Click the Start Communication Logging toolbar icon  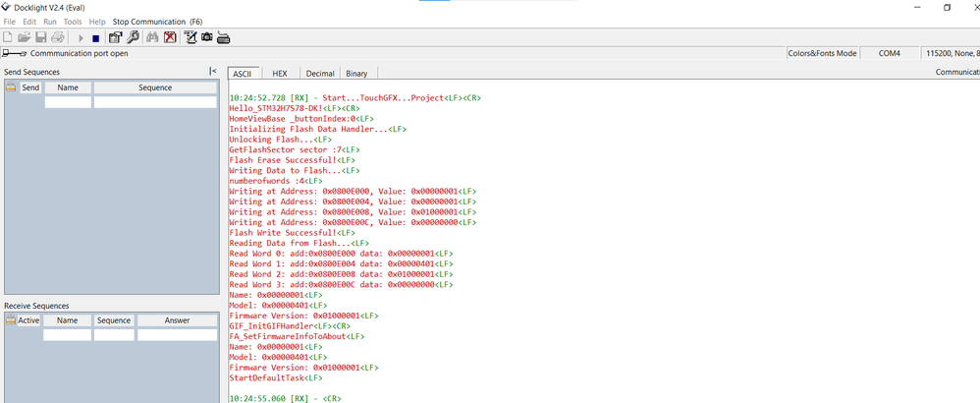[115, 37]
